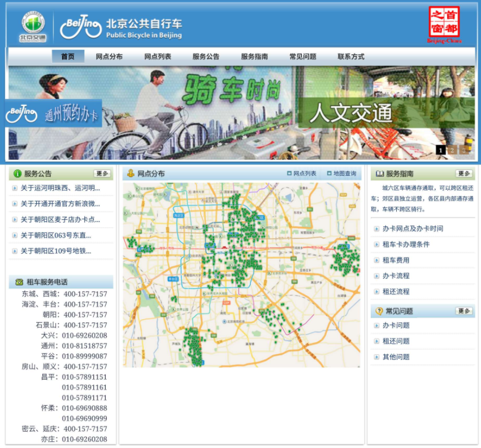Screen dimensions: 481x448
Task: Click the telephone icon beside 租车服务电话
Action: (x=19, y=282)
